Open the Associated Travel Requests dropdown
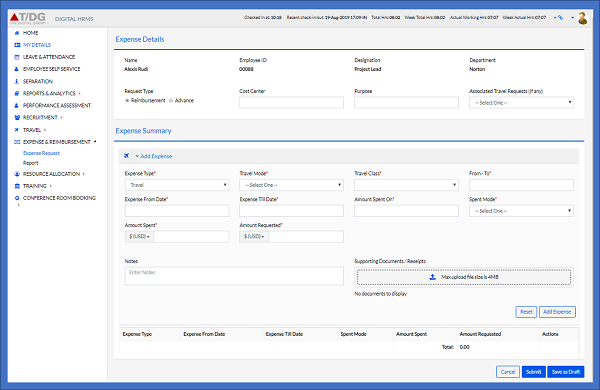 (521, 103)
